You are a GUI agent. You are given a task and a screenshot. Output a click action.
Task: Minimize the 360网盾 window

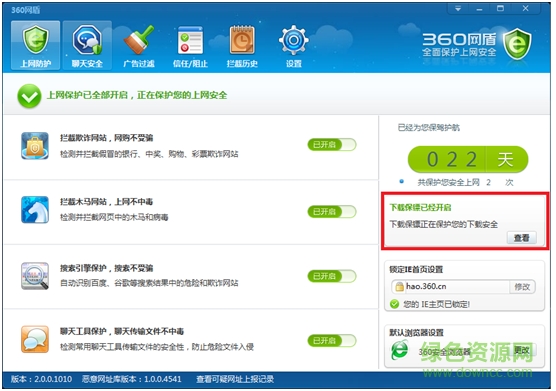point(479,9)
